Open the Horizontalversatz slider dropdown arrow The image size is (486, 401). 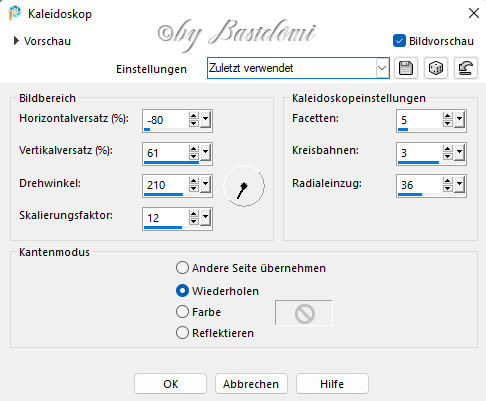(x=205, y=119)
